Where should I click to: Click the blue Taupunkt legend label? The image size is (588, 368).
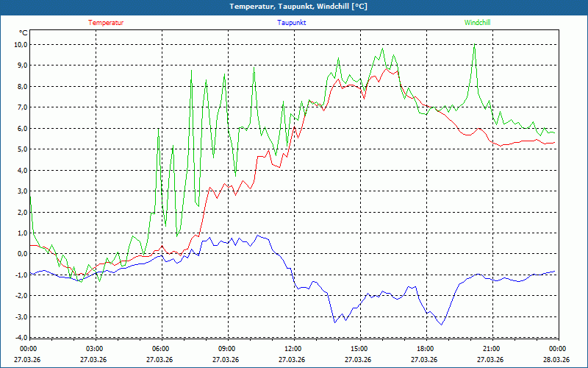pos(292,23)
